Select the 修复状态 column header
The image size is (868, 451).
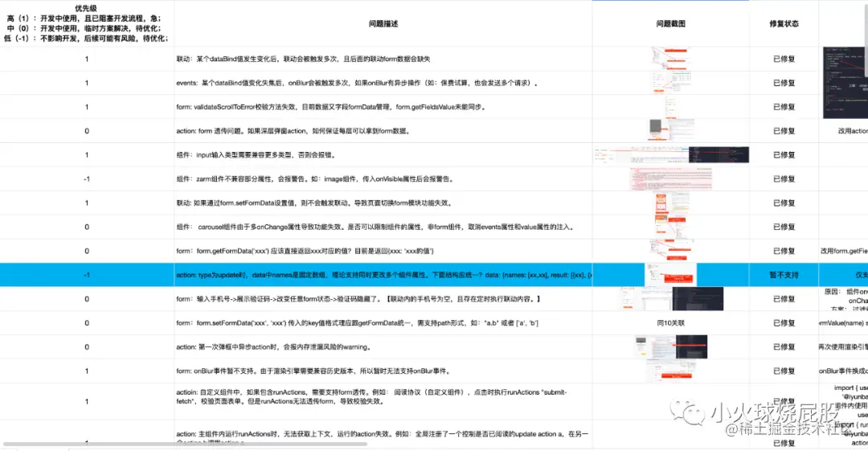(784, 24)
